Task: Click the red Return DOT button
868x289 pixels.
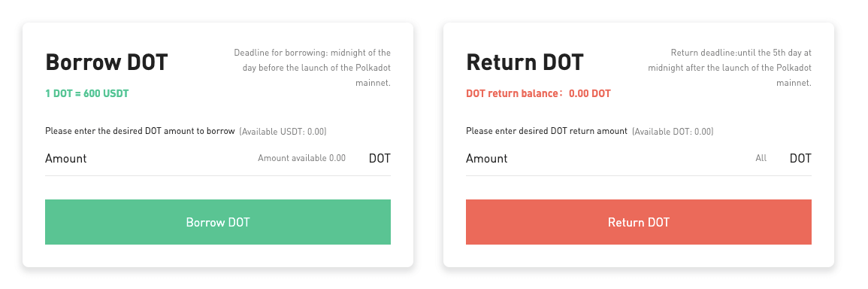Action: click(x=639, y=222)
